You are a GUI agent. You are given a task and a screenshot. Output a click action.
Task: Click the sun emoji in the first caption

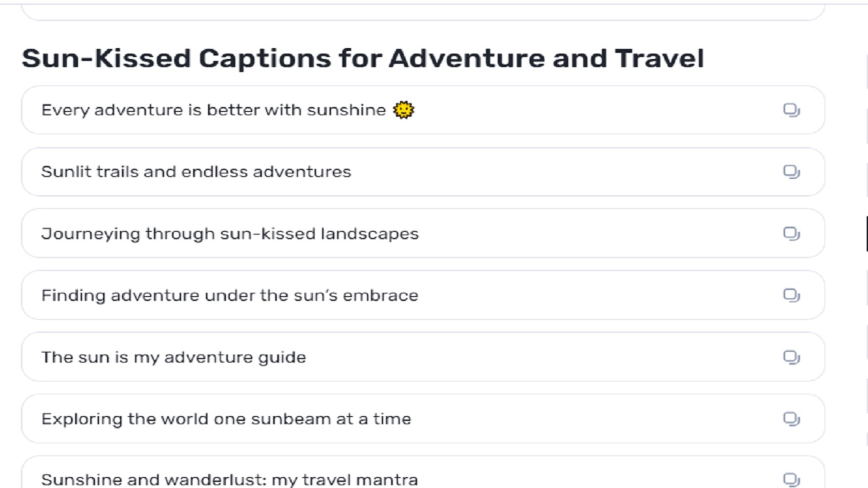[403, 110]
